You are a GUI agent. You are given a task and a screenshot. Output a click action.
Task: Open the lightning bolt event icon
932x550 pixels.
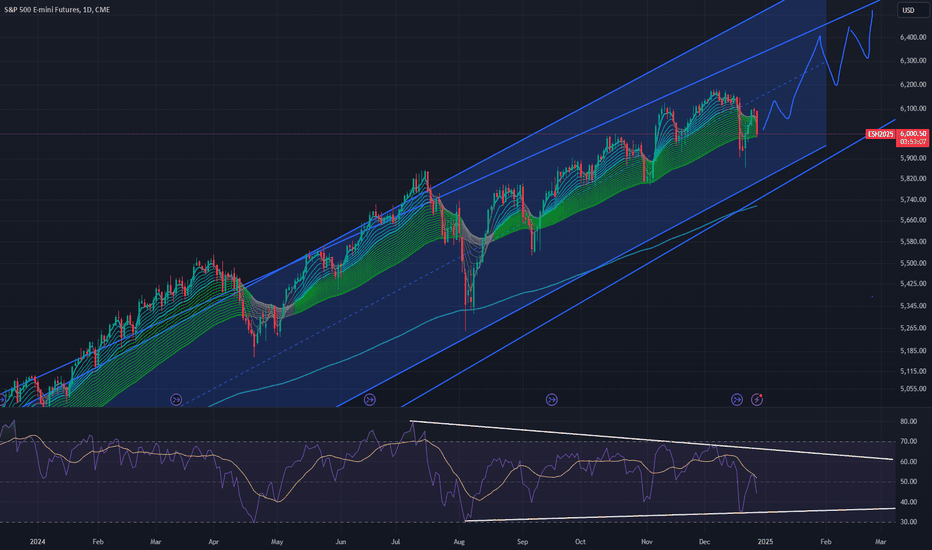coord(757,400)
